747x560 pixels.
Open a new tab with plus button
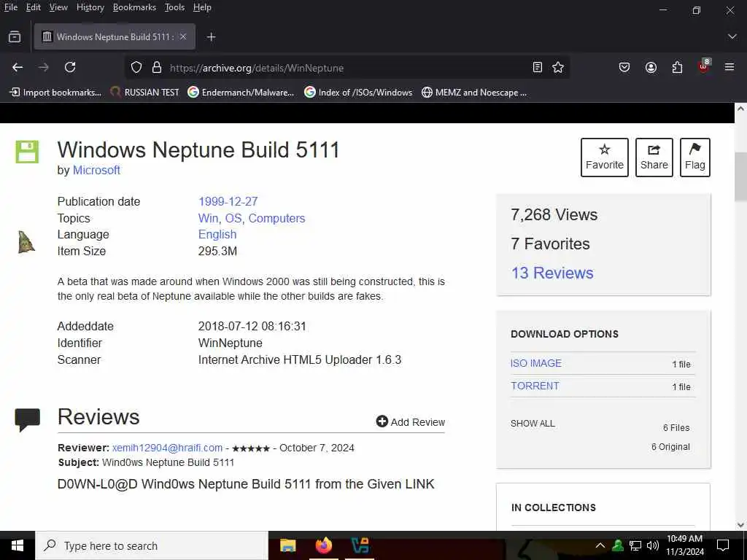pyautogui.click(x=211, y=36)
